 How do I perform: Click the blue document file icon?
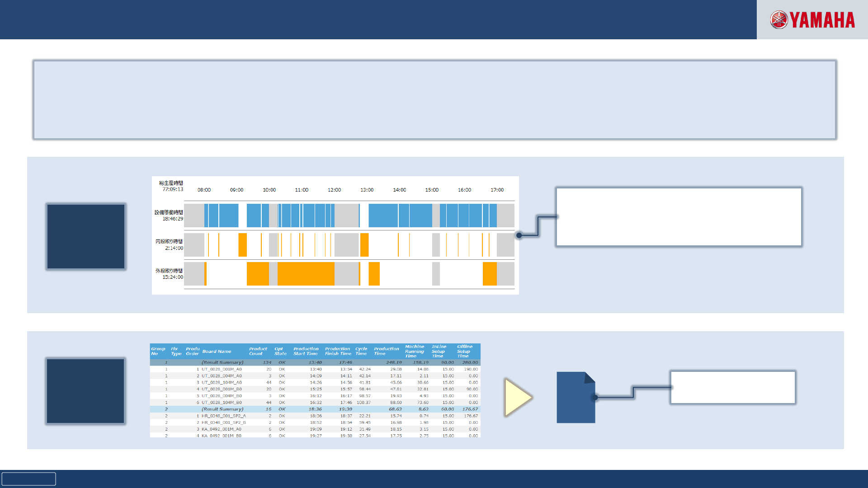coord(575,398)
